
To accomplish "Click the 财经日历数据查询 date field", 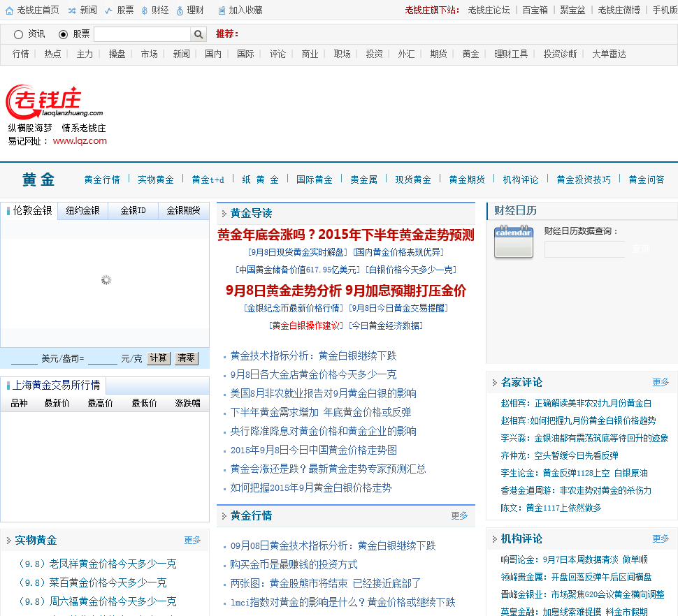I will [584, 249].
